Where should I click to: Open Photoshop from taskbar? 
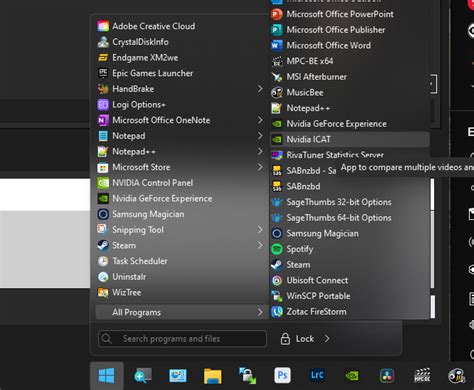282,376
